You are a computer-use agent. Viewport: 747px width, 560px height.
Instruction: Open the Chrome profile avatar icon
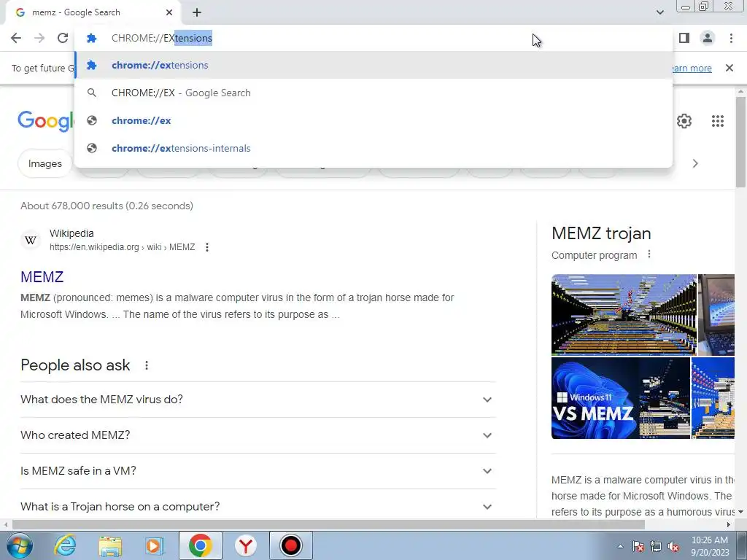tap(708, 38)
